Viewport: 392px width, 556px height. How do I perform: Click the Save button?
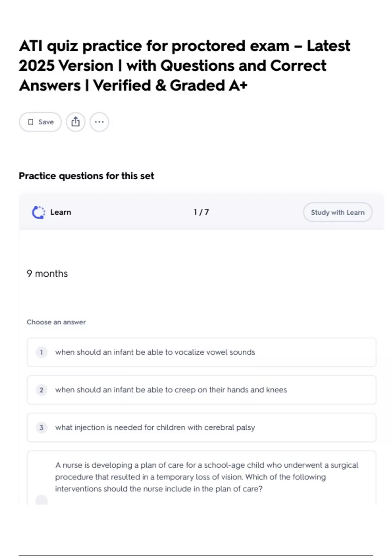click(40, 122)
